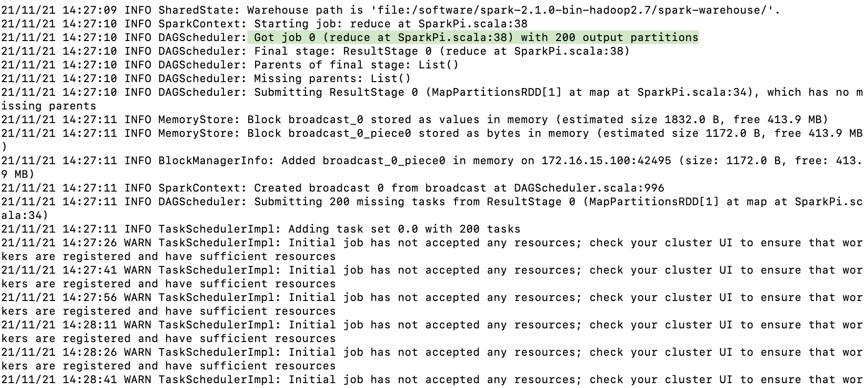Click 'Missing parents: List()' line
Viewport: 868px width, 388px height.
click(x=206, y=79)
